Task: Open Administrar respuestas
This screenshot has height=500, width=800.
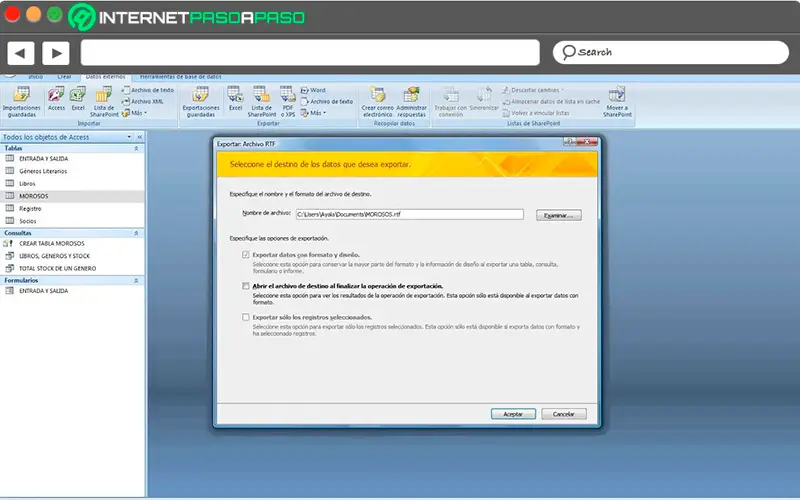Action: [x=411, y=102]
